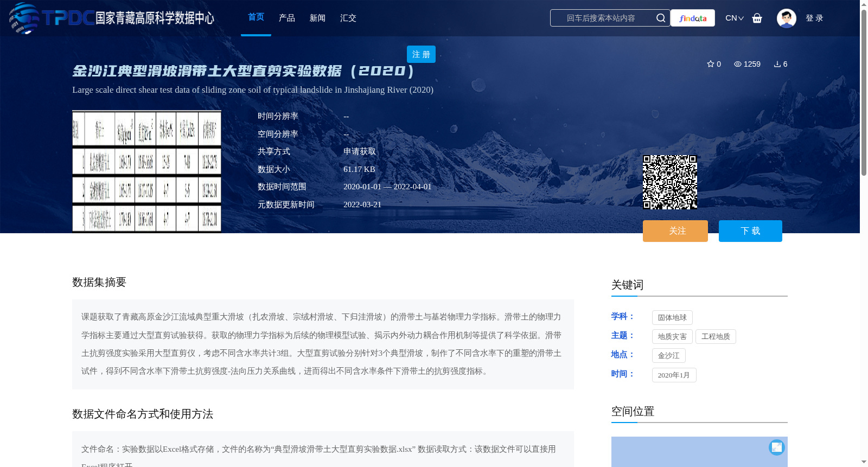Open the 新闻 menu
Screen dimensions: 868x467
[317, 18]
